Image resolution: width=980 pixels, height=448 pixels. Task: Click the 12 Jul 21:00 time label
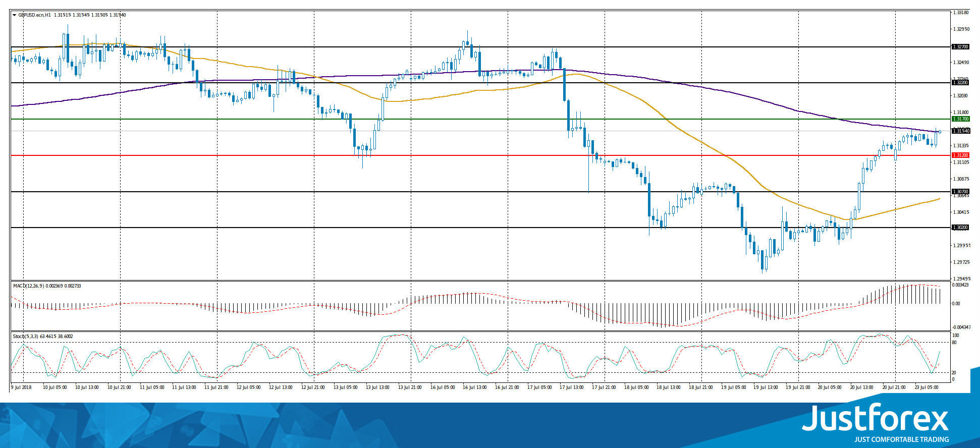click(313, 387)
